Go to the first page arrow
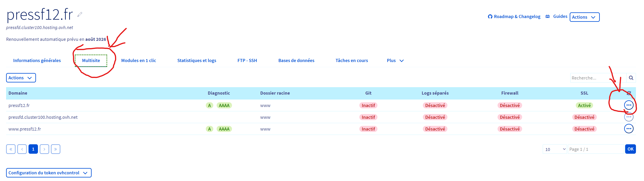 11,149
